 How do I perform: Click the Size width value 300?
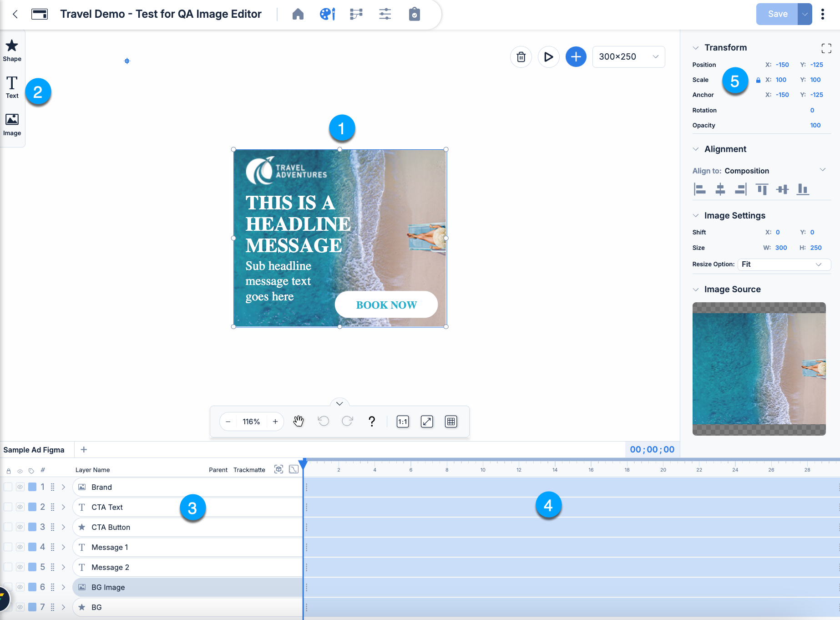pos(781,248)
